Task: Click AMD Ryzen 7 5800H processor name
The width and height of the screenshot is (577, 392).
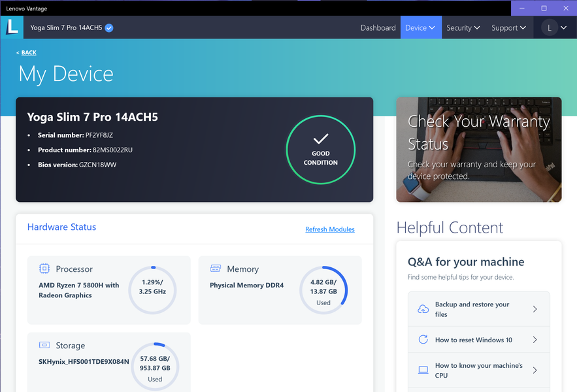Action: click(79, 290)
